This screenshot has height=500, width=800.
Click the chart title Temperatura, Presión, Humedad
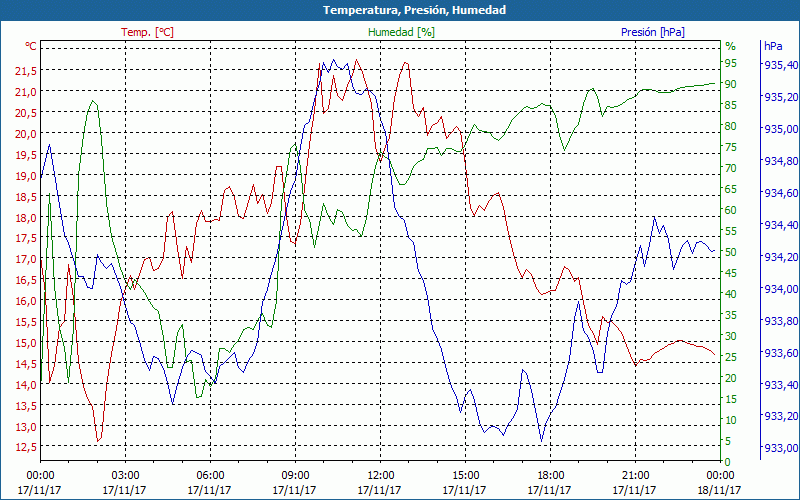click(414, 10)
